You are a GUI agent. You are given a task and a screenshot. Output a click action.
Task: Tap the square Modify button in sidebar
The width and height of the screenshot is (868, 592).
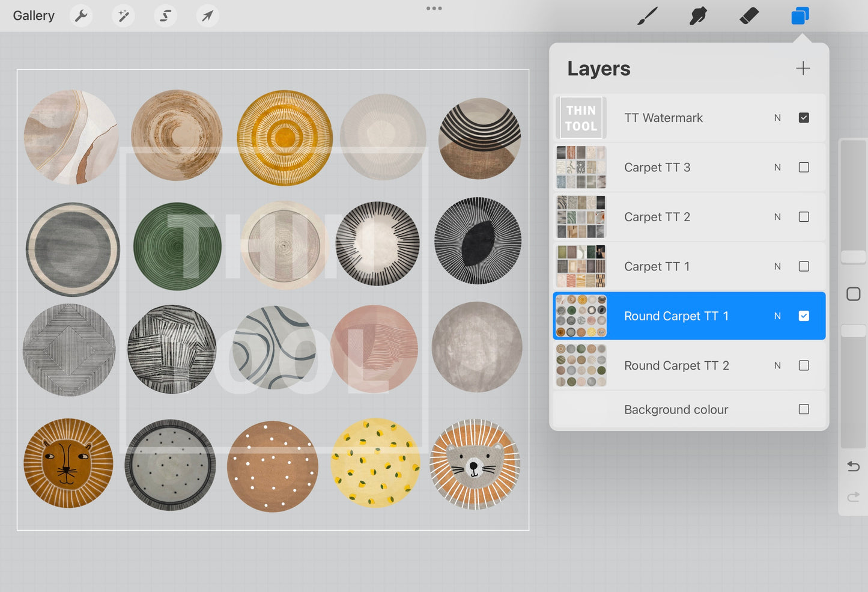click(x=853, y=294)
